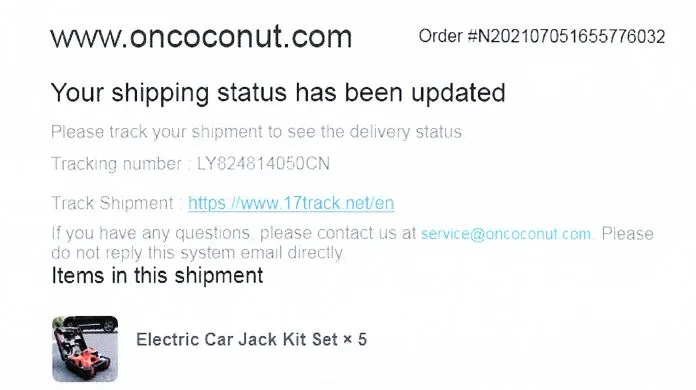Open the 17track.net/en tracking link
This screenshot has width=696, height=390.
coord(291,203)
